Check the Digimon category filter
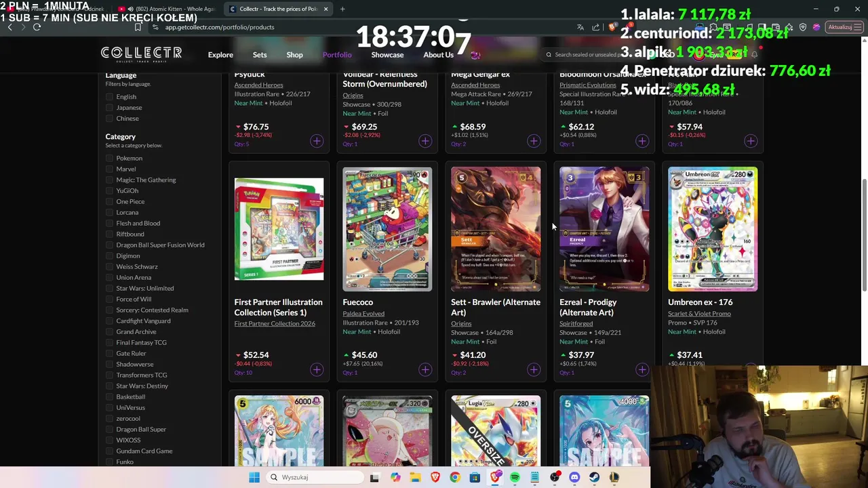 click(x=109, y=256)
